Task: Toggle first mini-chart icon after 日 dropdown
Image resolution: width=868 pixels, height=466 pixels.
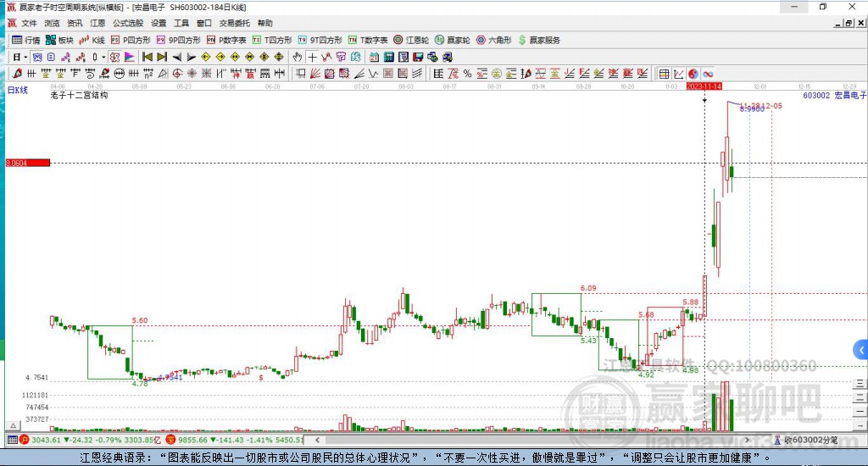Action: tap(37, 57)
